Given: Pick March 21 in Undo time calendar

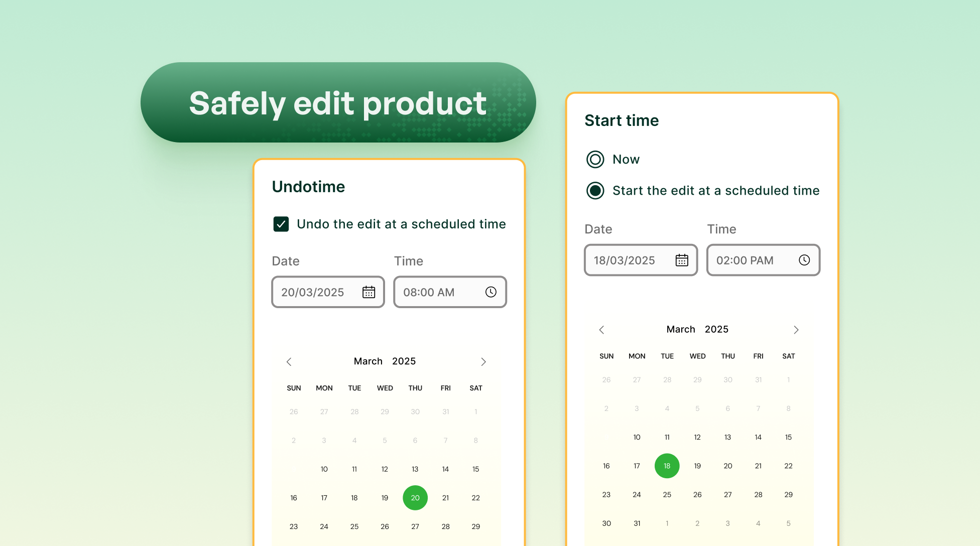Looking at the screenshot, I should pos(445,498).
